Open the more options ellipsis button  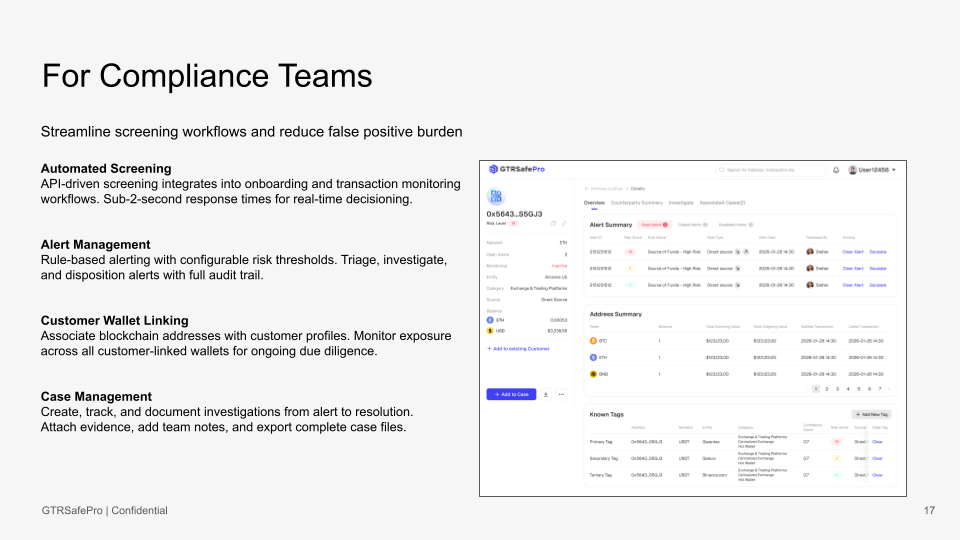click(x=561, y=394)
